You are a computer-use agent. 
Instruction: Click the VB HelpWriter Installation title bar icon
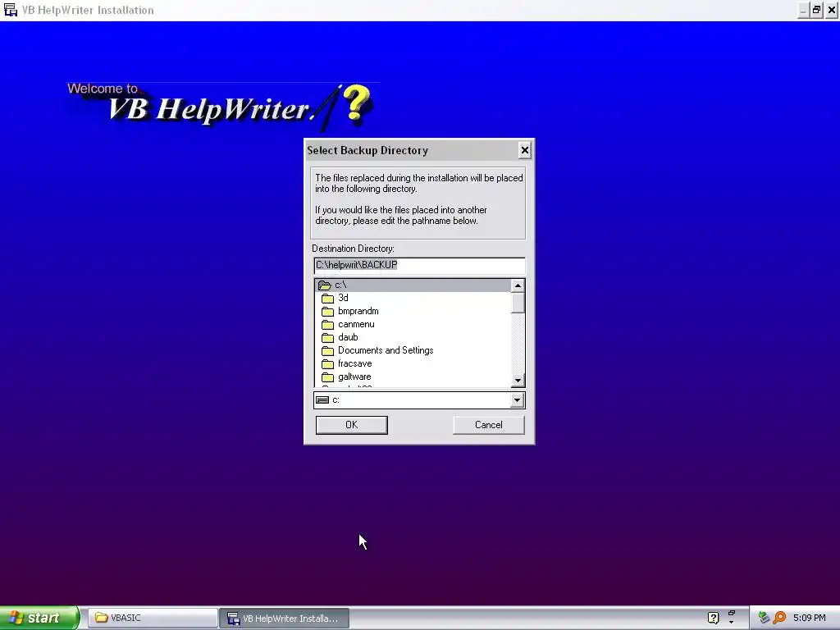[x=10, y=10]
